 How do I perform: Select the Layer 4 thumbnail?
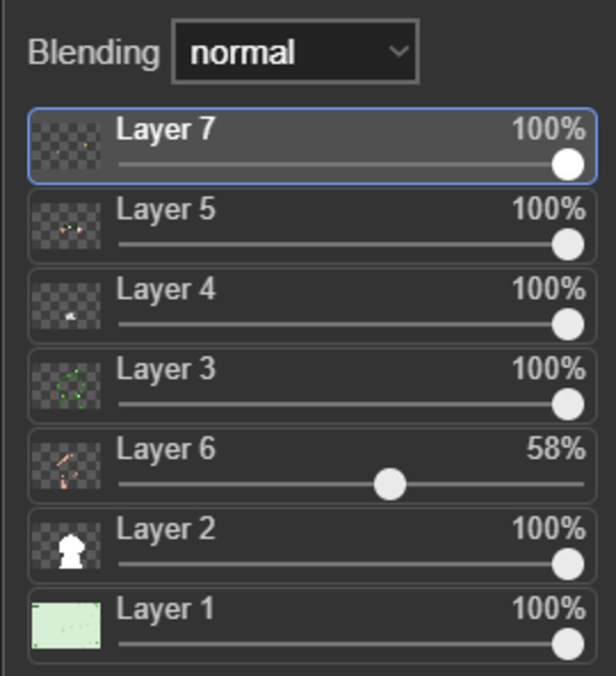[66, 306]
